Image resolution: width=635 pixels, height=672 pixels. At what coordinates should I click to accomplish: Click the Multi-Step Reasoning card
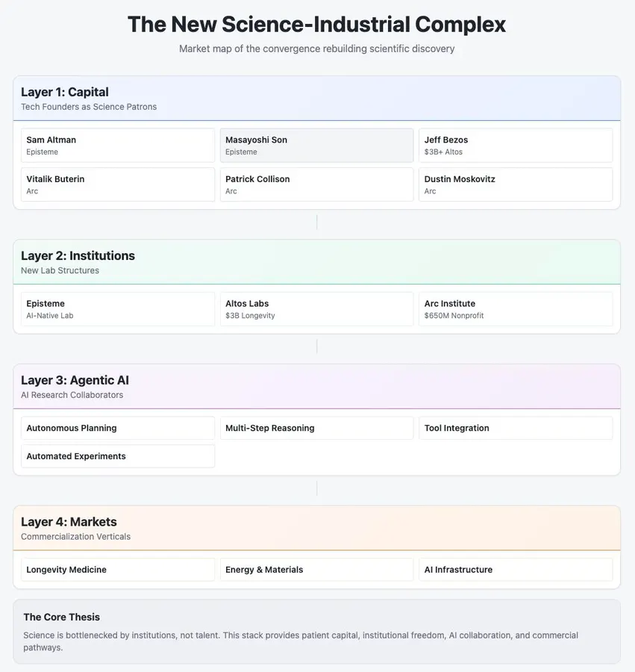click(316, 428)
